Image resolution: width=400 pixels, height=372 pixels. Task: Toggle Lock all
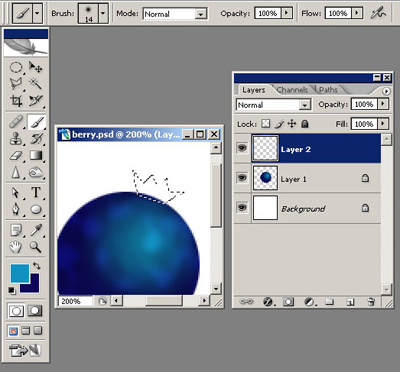tap(304, 124)
